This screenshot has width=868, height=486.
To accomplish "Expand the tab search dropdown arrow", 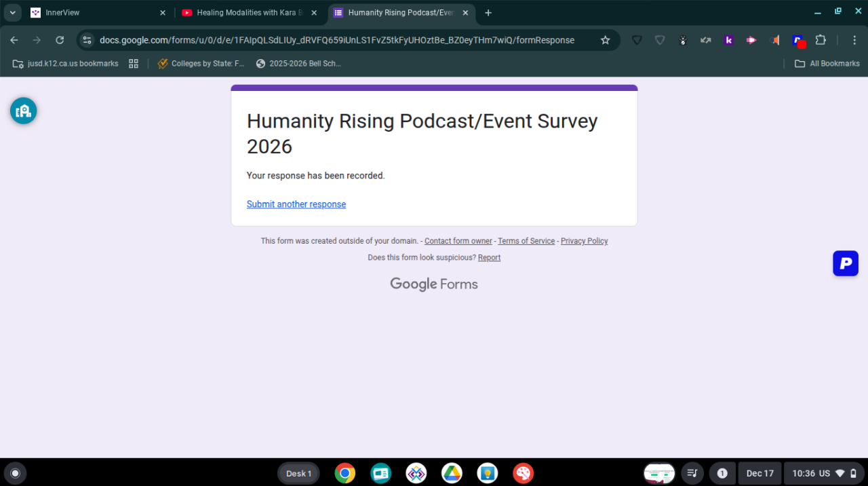I will (x=12, y=13).
